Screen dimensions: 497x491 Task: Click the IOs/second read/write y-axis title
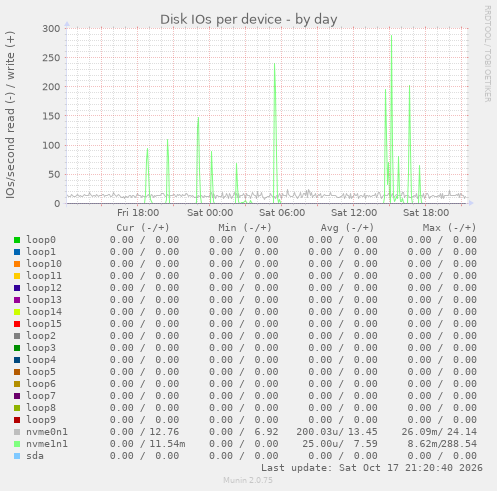point(10,115)
